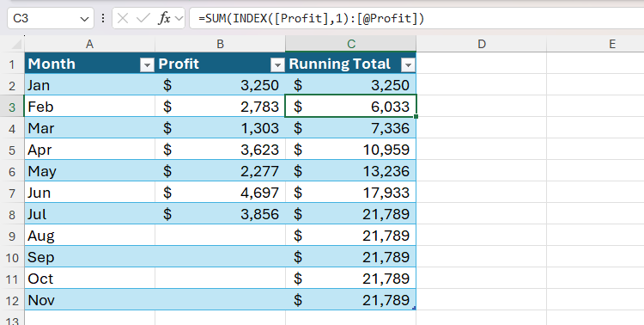This screenshot has width=644, height=325.
Task: Select the May cell
Action: click(x=89, y=171)
